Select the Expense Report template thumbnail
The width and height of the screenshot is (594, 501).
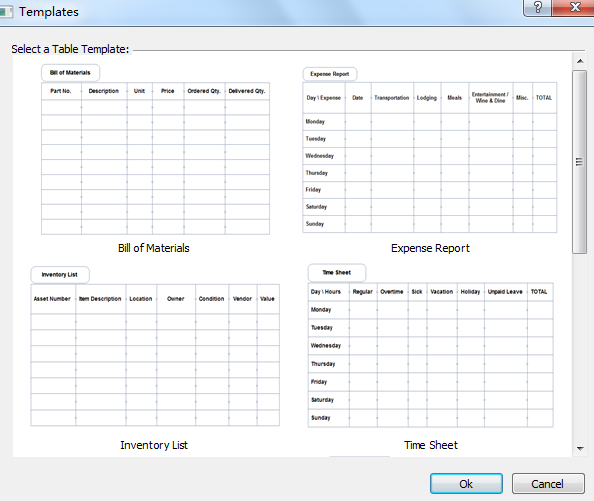click(430, 150)
